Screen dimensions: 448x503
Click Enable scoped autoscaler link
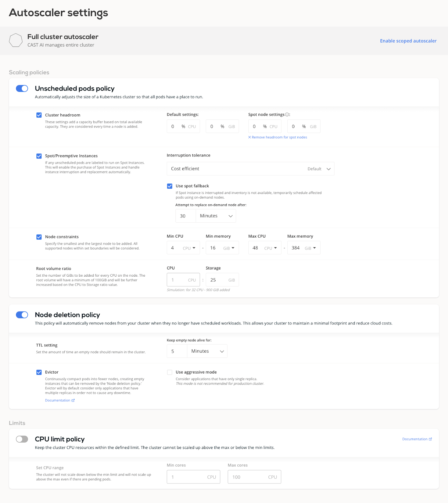click(408, 41)
